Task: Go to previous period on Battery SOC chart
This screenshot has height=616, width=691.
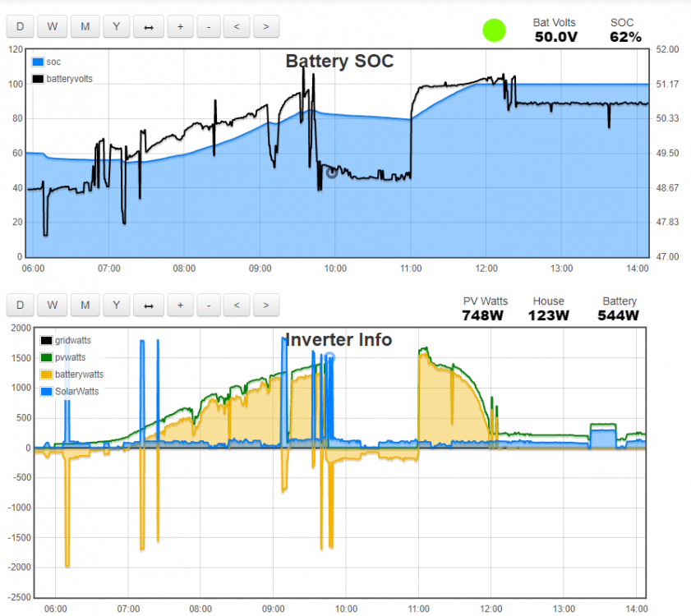Action: (237, 26)
